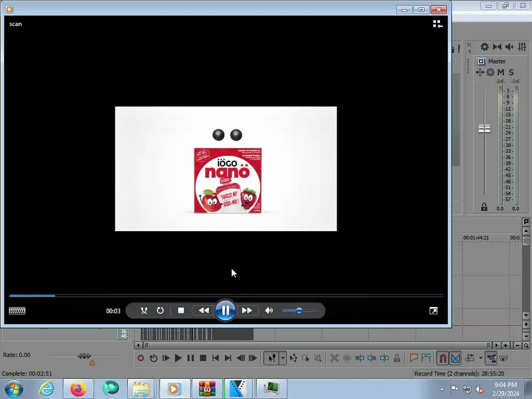Turn on shuffle in Media Player
Image resolution: width=532 pixels, height=399 pixels.
pos(144,311)
